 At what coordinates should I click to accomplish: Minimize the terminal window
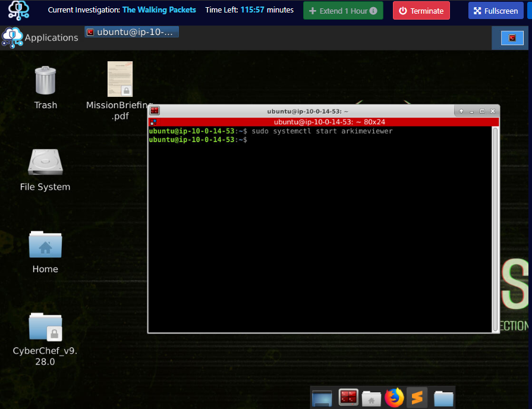pos(471,111)
